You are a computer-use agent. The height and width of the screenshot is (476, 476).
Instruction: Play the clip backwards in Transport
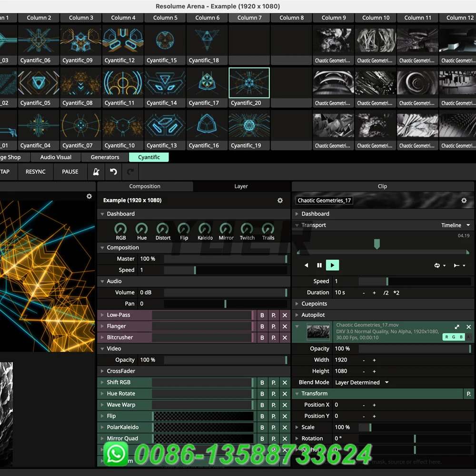(x=306, y=266)
